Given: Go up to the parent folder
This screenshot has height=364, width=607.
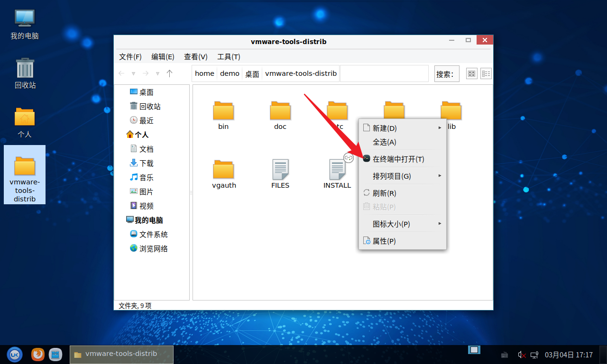Looking at the screenshot, I should 170,73.
